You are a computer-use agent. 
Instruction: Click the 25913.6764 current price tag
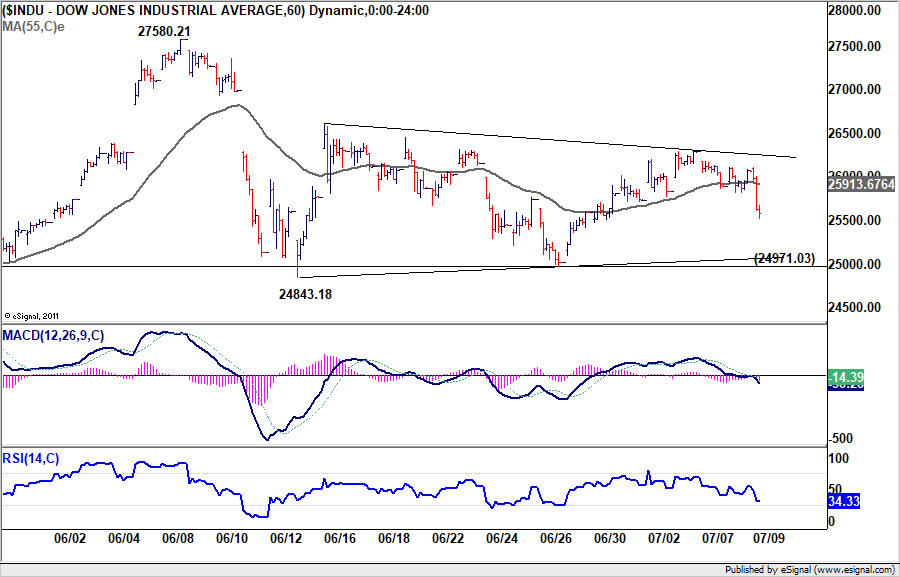point(861,184)
